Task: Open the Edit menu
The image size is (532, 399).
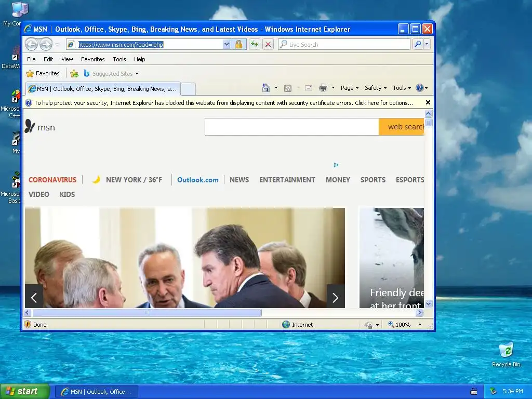Action: pos(48,59)
